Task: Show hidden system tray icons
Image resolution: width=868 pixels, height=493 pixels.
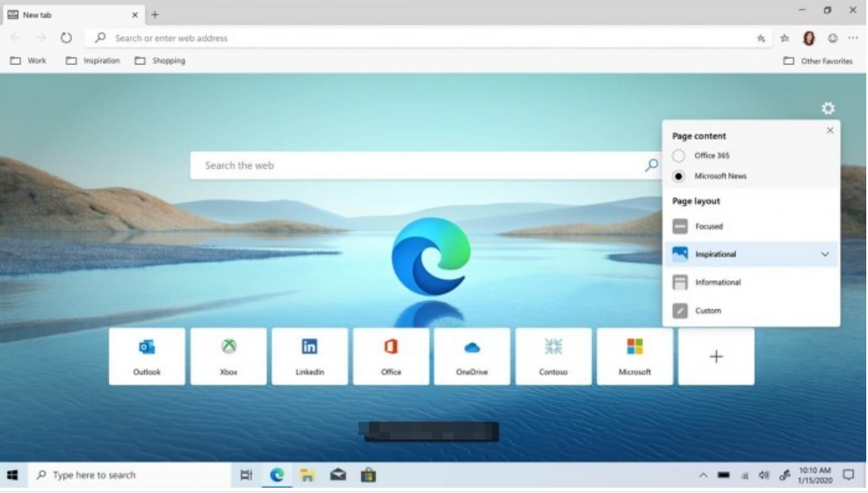Action: 703,475
